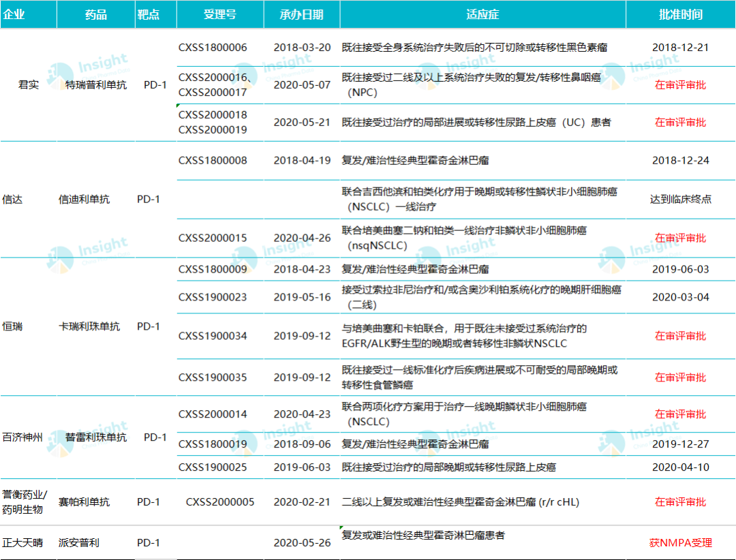Select the CXSS2000018 acceptance number
Screen dimensions: 736x560
[213, 114]
